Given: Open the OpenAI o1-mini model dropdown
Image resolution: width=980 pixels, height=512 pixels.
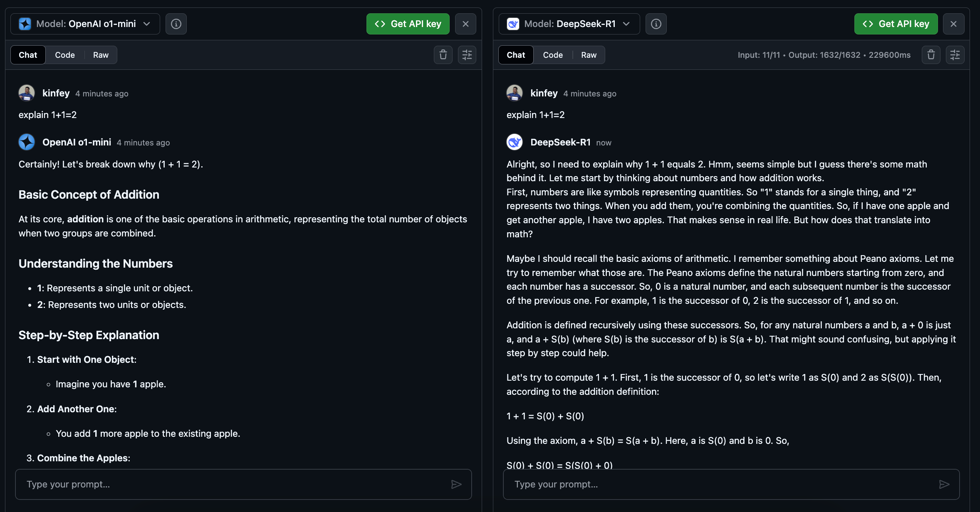Looking at the screenshot, I should [x=85, y=24].
